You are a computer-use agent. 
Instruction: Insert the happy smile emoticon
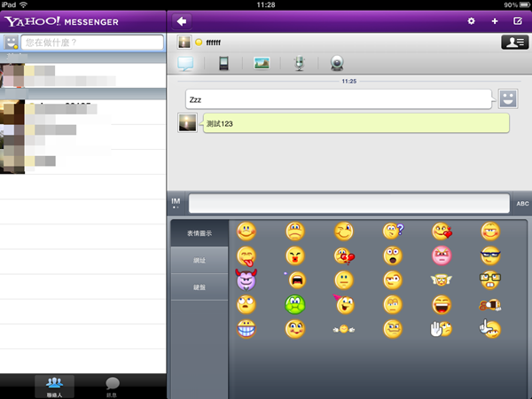click(x=246, y=231)
